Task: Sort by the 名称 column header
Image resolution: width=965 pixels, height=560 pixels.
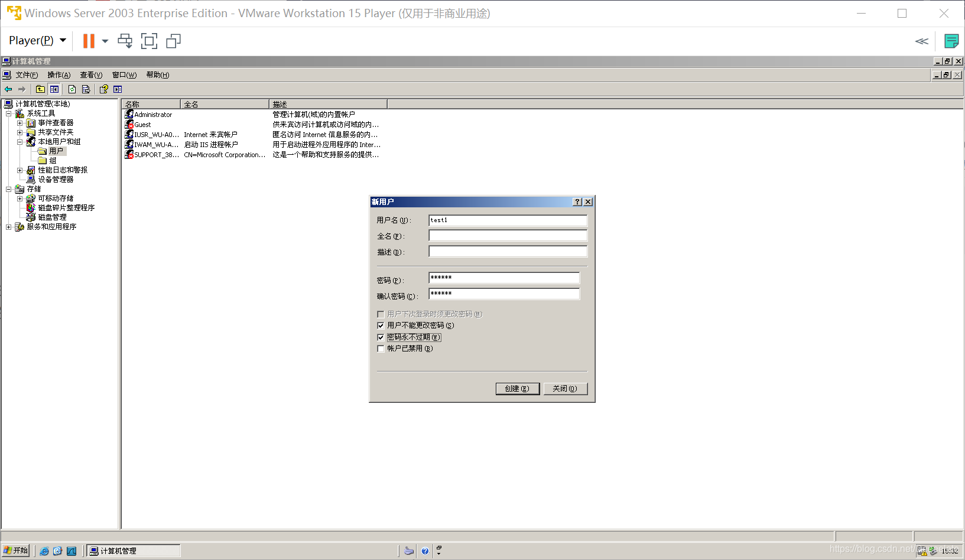Action: pyautogui.click(x=151, y=104)
